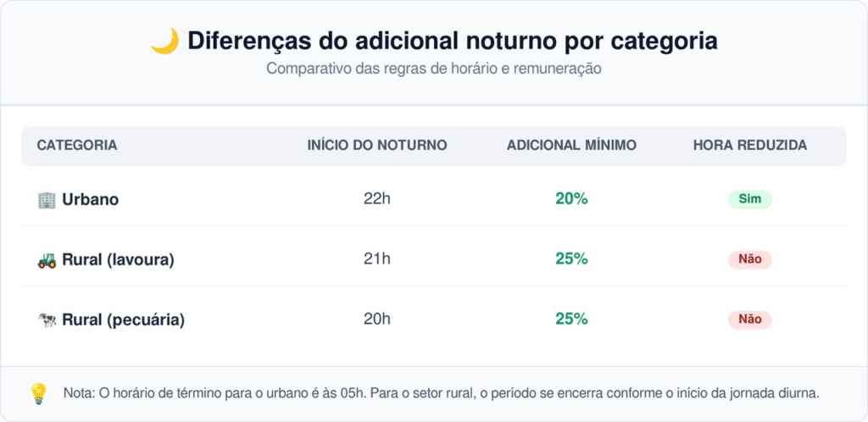This screenshot has height=422, width=868.
Task: Select the INÍCIO DO NOTURNO column header
Action: coord(377,146)
